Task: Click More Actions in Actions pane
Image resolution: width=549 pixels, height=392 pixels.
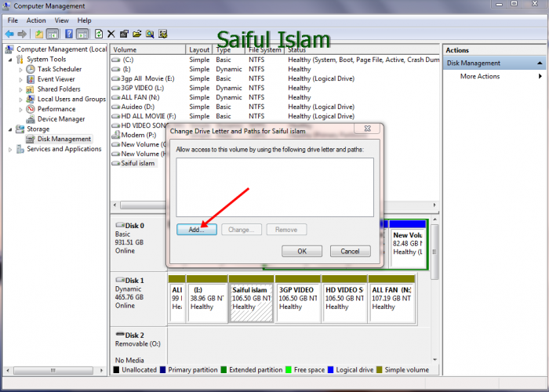Action: [480, 76]
